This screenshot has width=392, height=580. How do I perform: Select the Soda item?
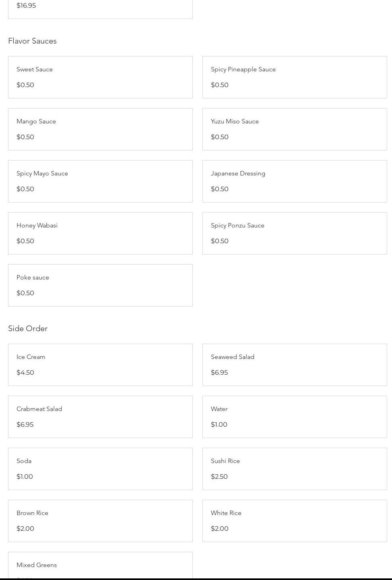click(100, 469)
